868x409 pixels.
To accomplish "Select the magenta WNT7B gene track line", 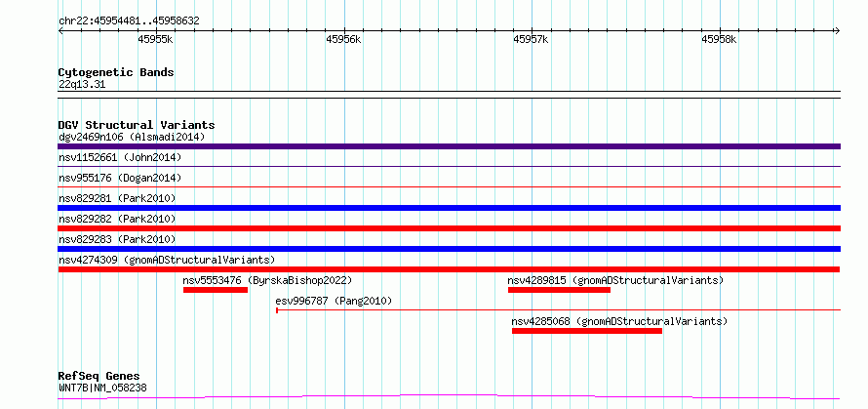I will (449, 397).
